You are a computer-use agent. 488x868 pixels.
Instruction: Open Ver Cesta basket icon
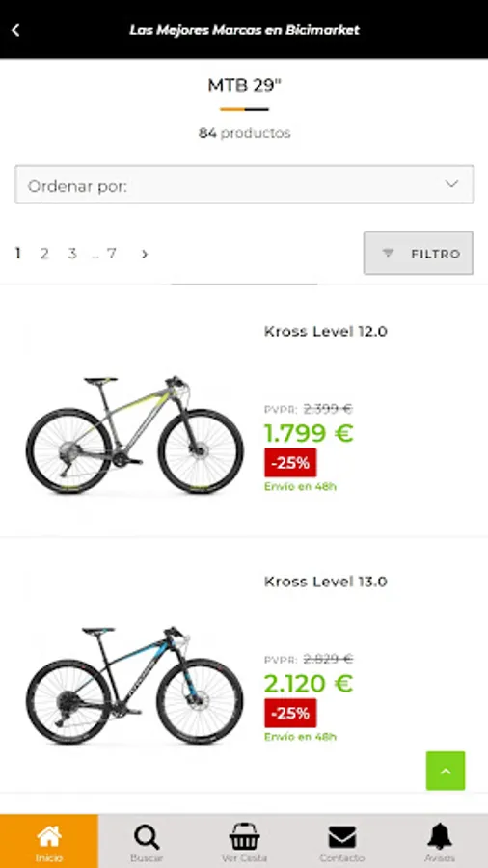244,836
